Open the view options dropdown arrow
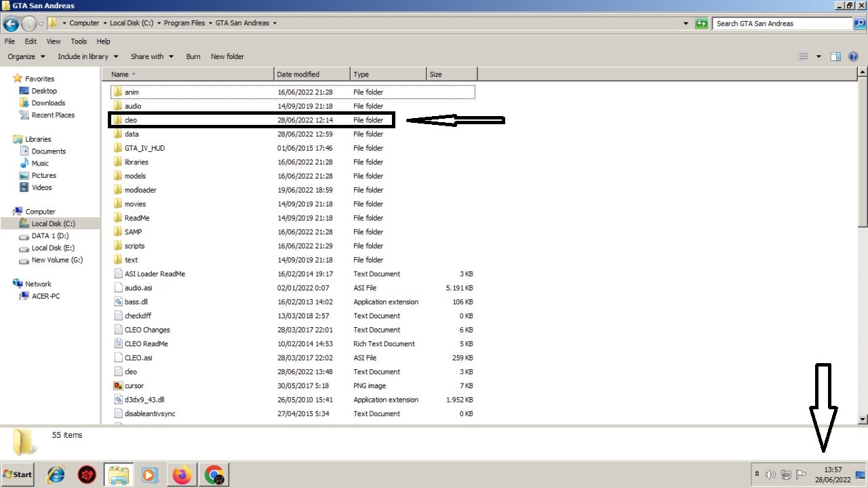 pyautogui.click(x=818, y=56)
